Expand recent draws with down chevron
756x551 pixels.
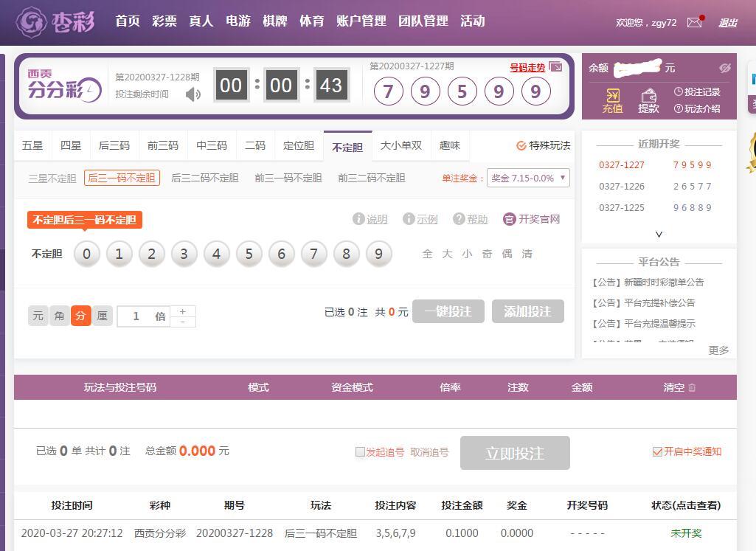pos(659,234)
